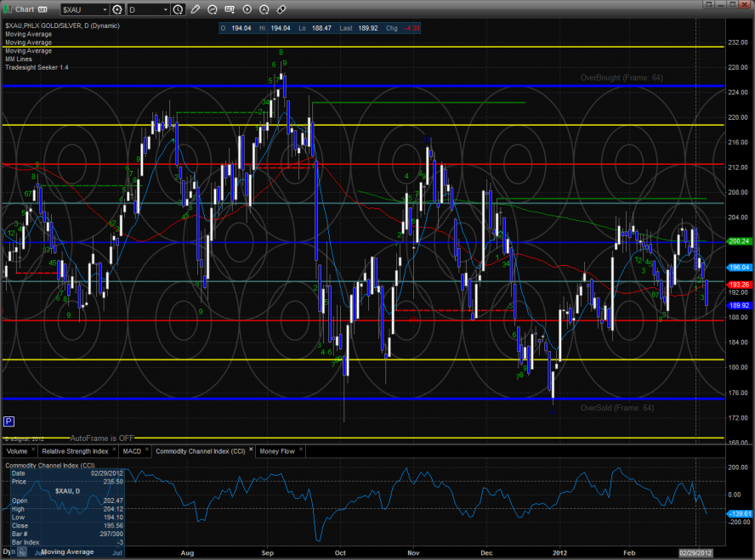Click the blue P marker on chart
Image resolution: width=755 pixels, height=560 pixels.
9,421
